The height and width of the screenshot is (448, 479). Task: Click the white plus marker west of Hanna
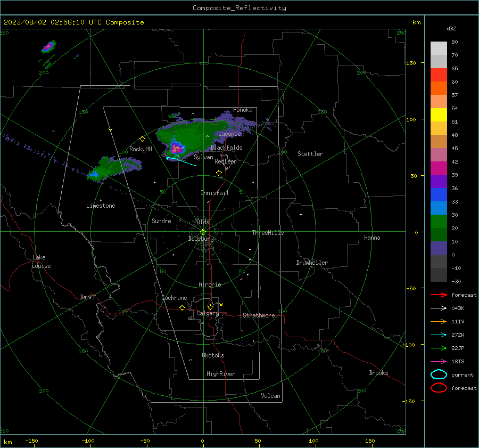pos(301,214)
